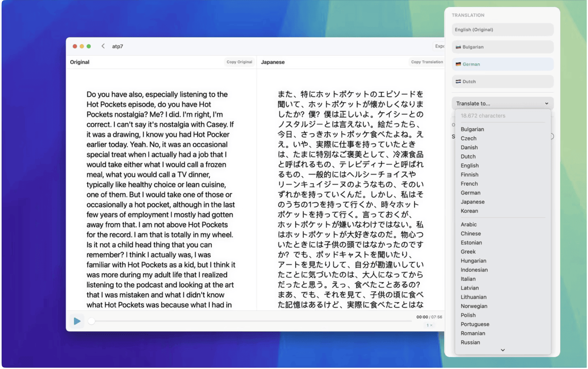Change playback speed from 1×

click(429, 325)
